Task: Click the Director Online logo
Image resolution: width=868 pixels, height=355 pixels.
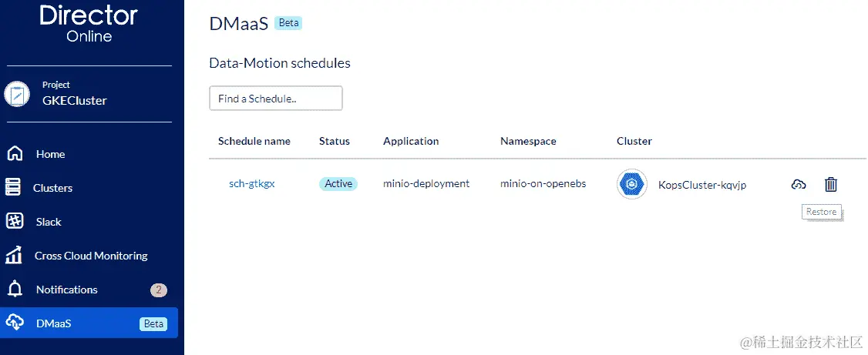Action: tap(89, 23)
